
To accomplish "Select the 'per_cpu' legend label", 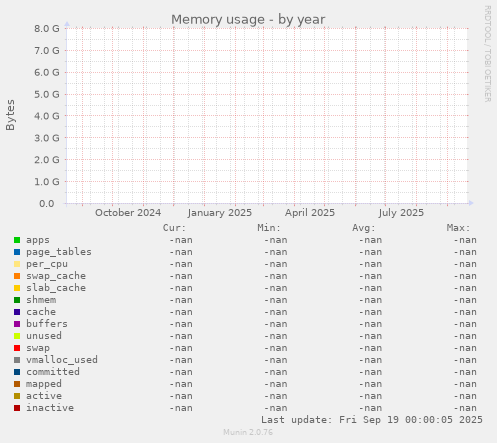I will point(47,264).
